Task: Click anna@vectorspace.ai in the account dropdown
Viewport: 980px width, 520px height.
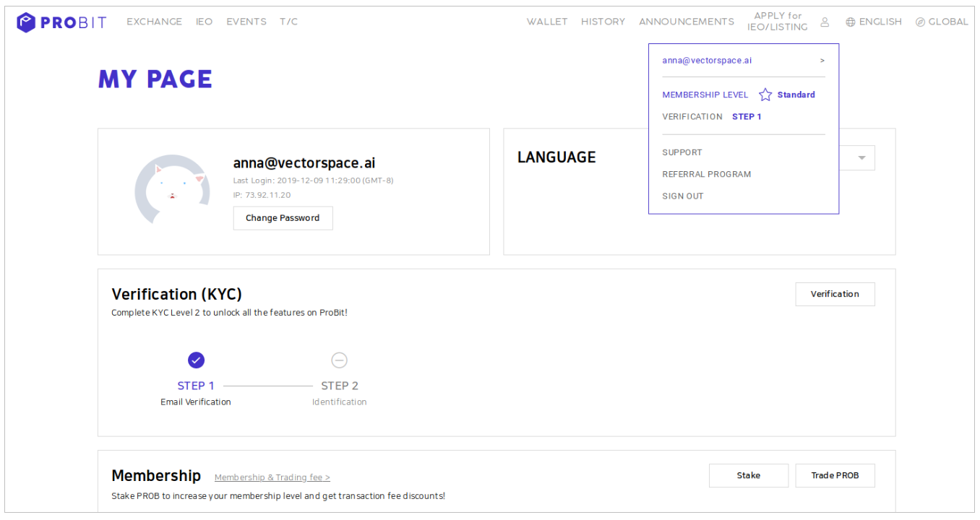Action: click(707, 61)
